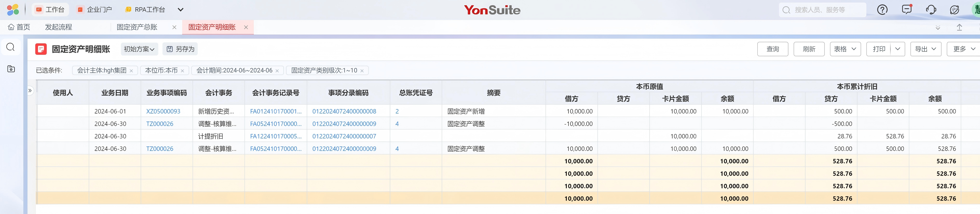
Task: Open entry code link 0122024072400000007
Action: click(x=344, y=136)
